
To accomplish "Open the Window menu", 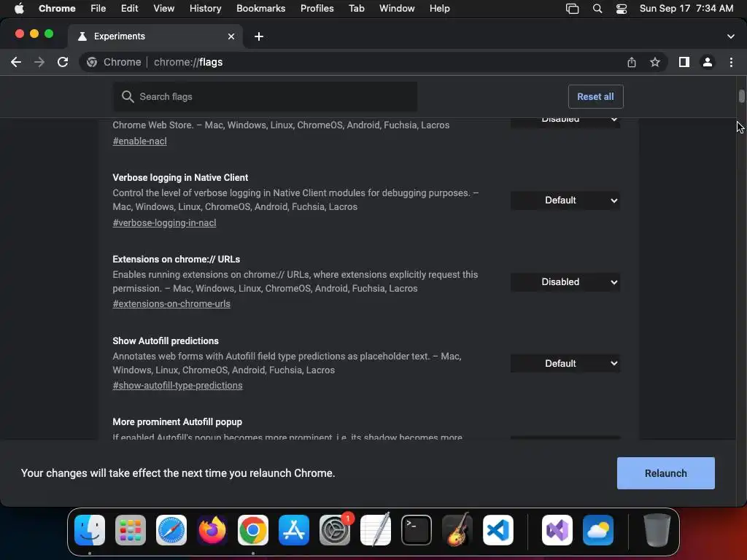I will point(397,9).
